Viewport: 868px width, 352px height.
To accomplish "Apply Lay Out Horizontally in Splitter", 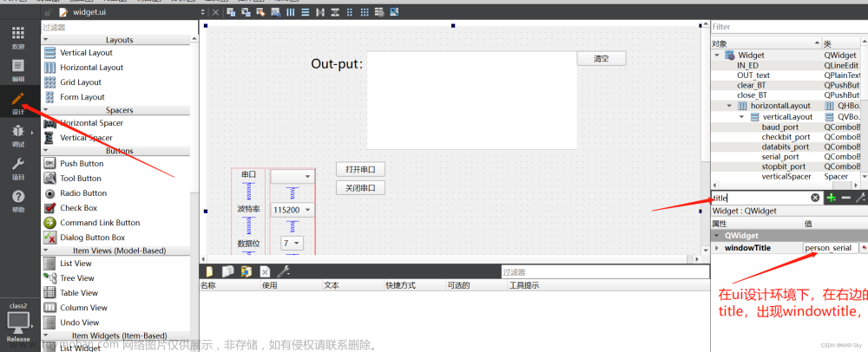I will coord(320,12).
